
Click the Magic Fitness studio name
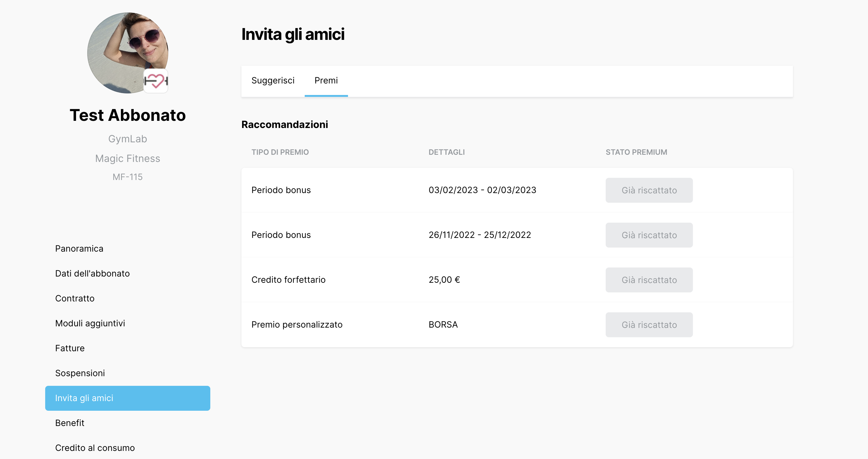(128, 158)
